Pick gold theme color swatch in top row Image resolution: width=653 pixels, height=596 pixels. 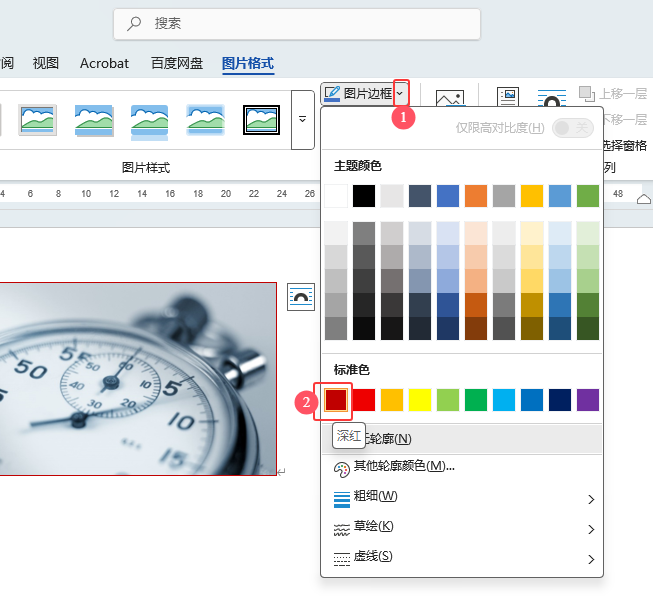(532, 196)
